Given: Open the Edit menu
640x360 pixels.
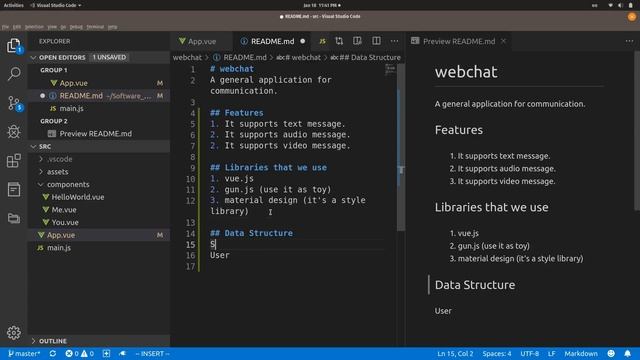Looking at the screenshot, I should pyautogui.click(x=17, y=27).
